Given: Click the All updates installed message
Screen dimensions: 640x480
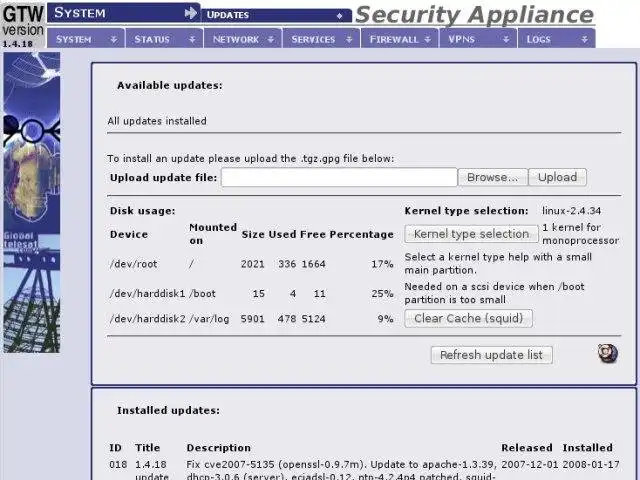Looking at the screenshot, I should coord(157,121).
